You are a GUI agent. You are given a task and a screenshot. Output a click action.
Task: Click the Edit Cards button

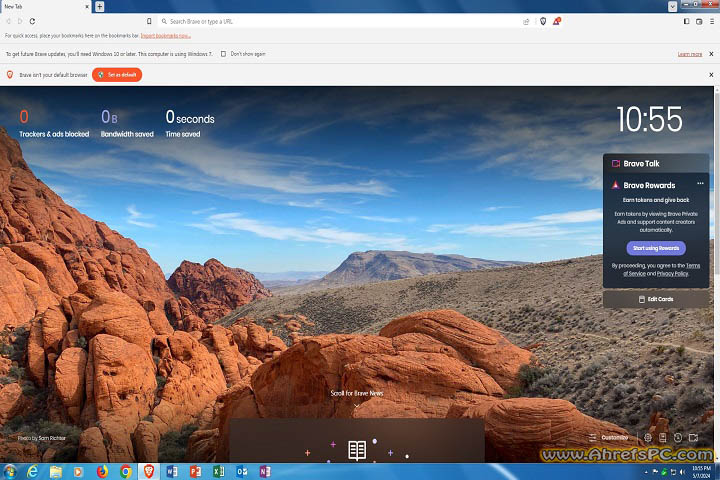(x=656, y=299)
